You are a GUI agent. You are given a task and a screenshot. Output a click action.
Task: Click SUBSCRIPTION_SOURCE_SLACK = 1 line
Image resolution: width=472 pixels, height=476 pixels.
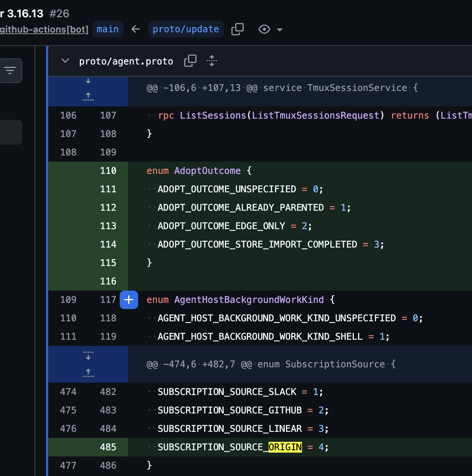point(240,392)
